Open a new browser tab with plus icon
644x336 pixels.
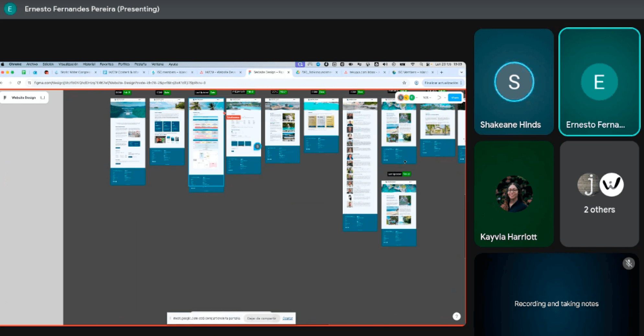tap(441, 72)
